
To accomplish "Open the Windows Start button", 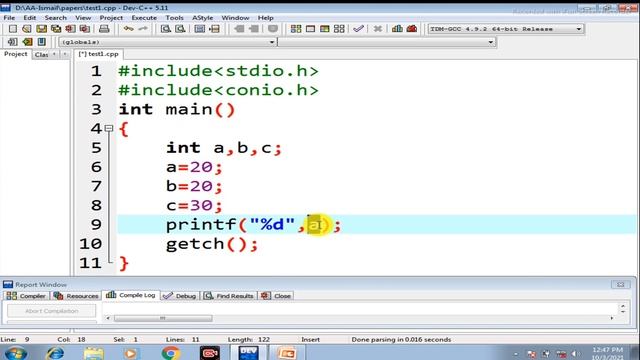I will pyautogui.click(x=16, y=353).
